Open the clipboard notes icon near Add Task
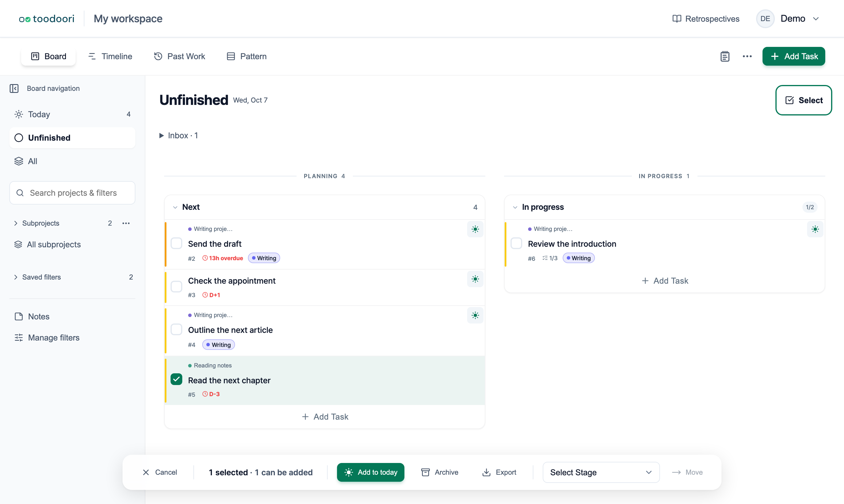This screenshot has height=504, width=844. (725, 56)
